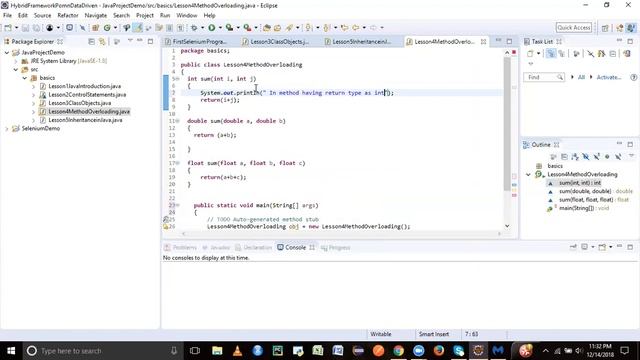Click the New Java Package icon in toolbar
The width and height of the screenshot is (640, 360).
tap(95, 28)
